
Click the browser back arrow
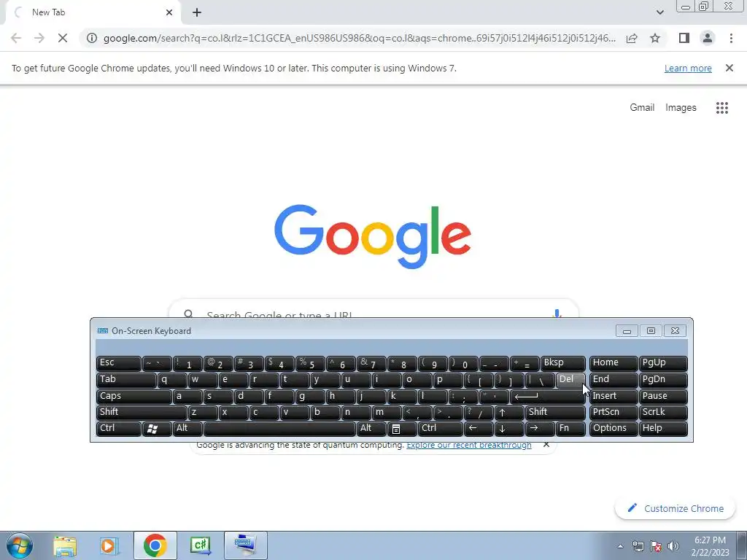click(x=16, y=38)
